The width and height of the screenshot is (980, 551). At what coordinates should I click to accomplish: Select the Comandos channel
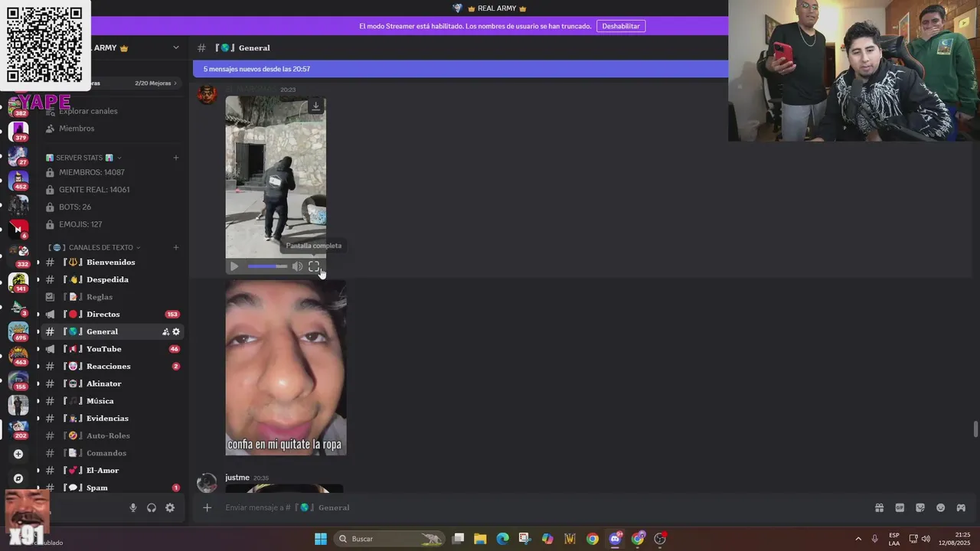(112, 453)
